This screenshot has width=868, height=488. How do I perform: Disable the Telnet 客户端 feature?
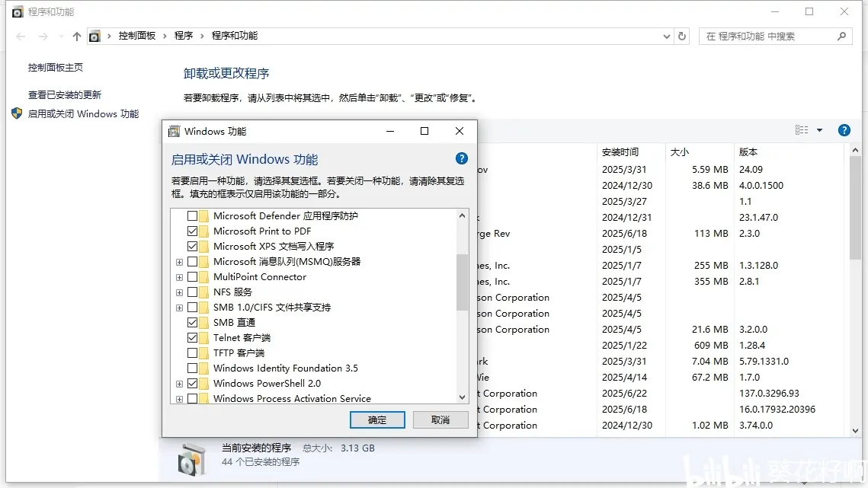[193, 337]
